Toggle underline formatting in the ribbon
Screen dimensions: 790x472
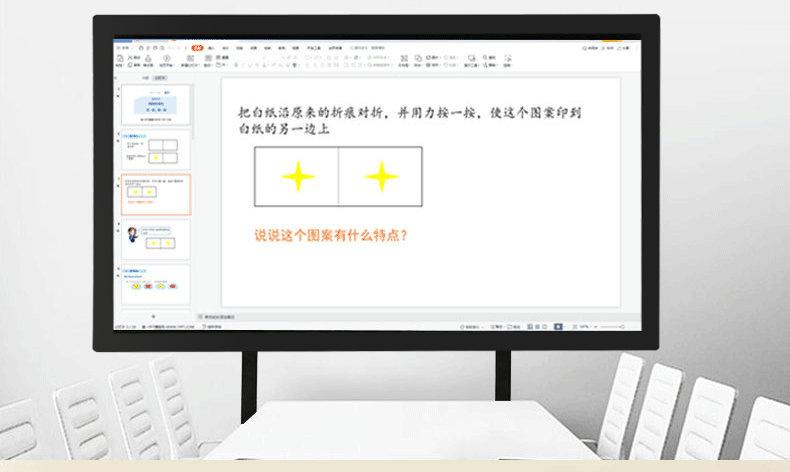point(247,66)
